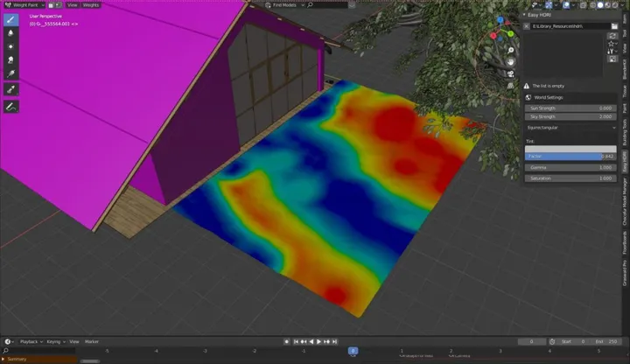The height and width of the screenshot is (364, 630).
Task: Open the Weights menu
Action: pos(90,5)
